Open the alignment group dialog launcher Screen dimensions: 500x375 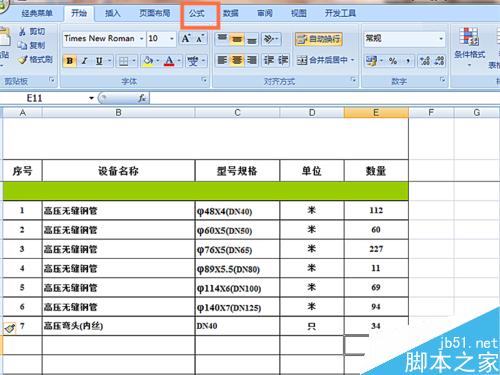353,80
